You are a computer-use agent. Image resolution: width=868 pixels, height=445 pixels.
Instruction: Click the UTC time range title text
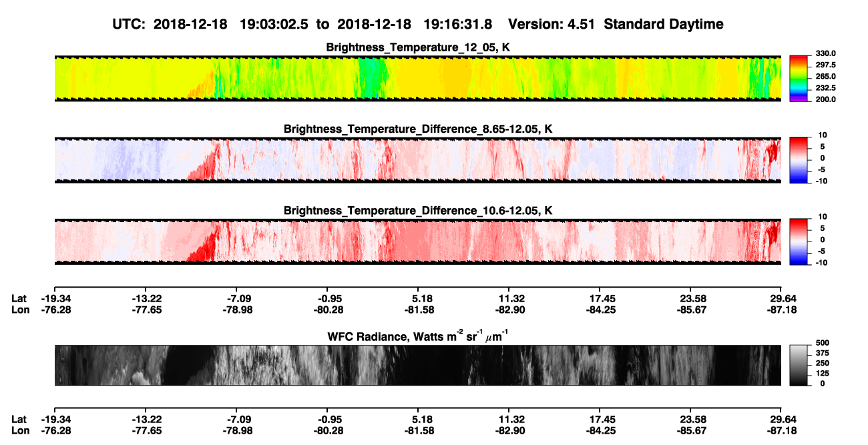coord(302,24)
